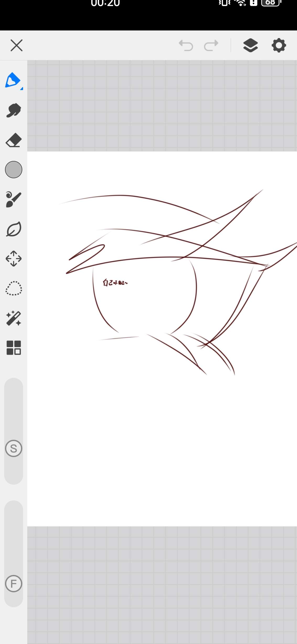Screen dimensions: 297x644
Task: Open the gear Settings menu
Action: click(x=279, y=45)
